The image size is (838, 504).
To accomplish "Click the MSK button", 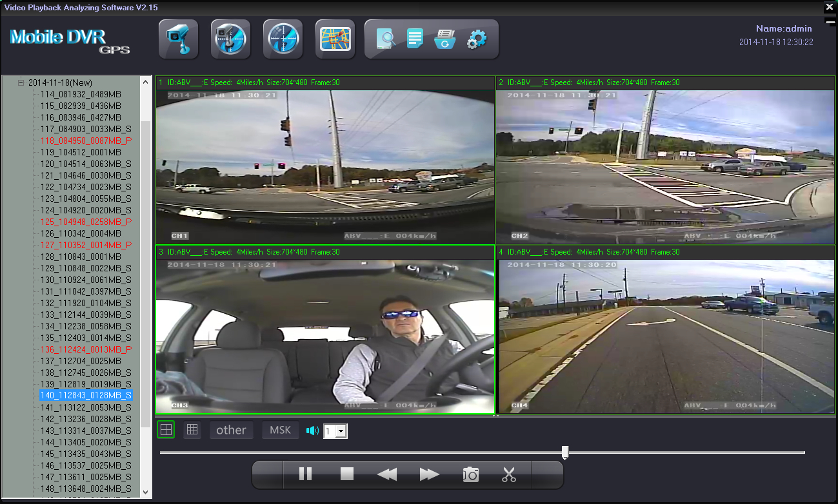I will point(280,430).
